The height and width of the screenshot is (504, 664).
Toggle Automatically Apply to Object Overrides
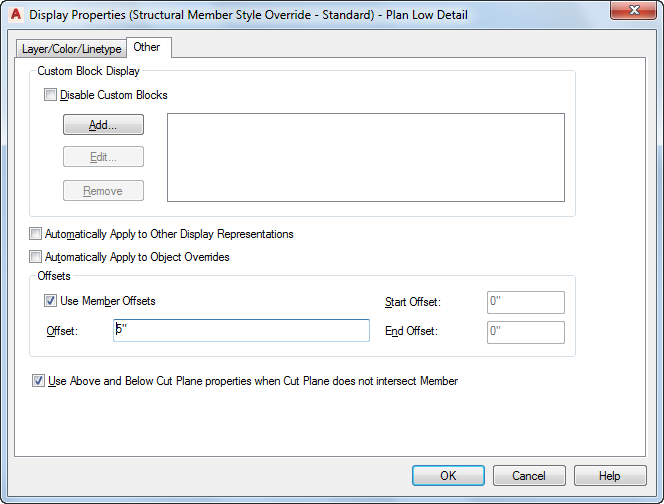tap(36, 257)
